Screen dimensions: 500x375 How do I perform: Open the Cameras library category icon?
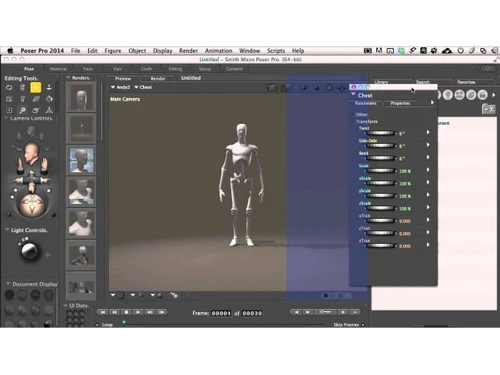point(459,95)
